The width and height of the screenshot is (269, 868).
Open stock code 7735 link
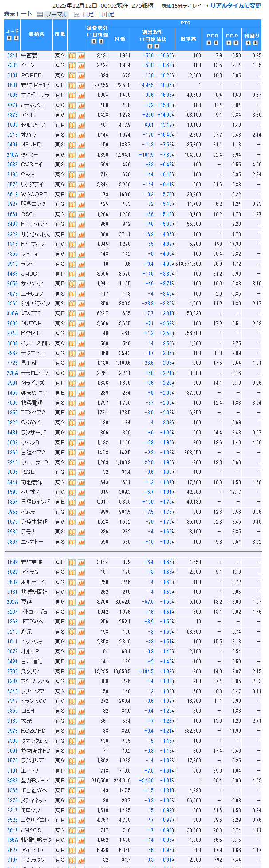12,671
